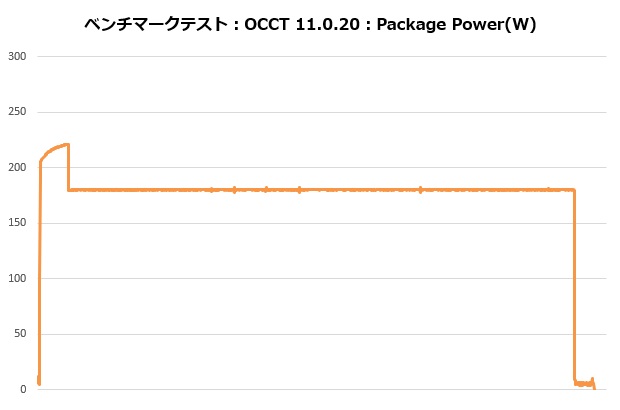Click the horizontal gridline at 100
The width and height of the screenshot is (620, 410).
[x=320, y=278]
